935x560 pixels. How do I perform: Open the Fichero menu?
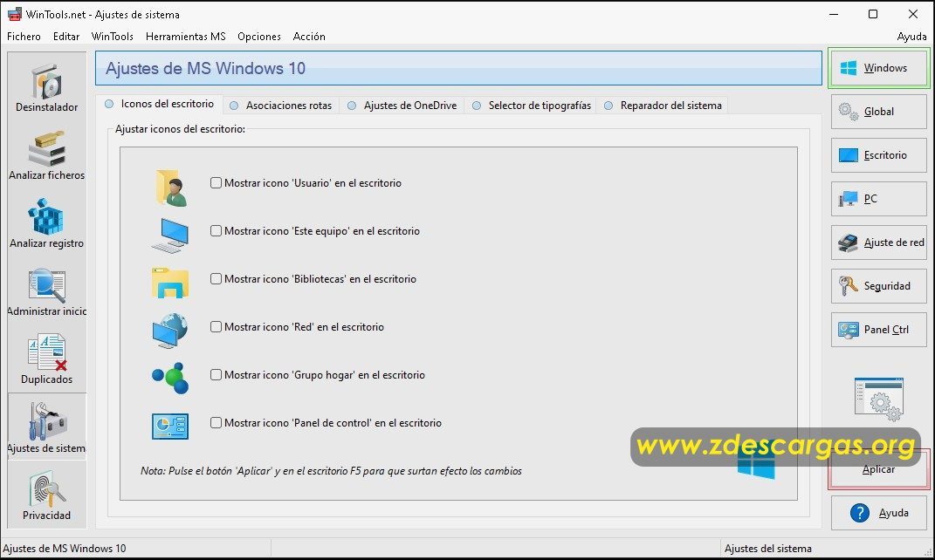[x=24, y=37]
